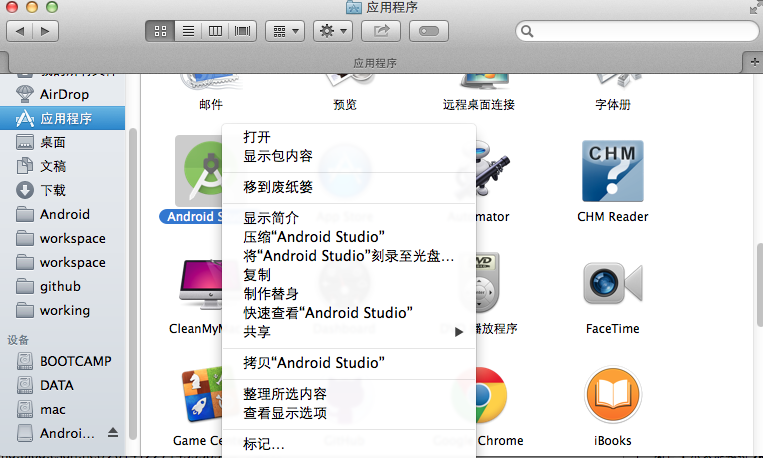Select DATA volume in sidebar
This screenshot has width=763, height=458.
(x=62, y=385)
